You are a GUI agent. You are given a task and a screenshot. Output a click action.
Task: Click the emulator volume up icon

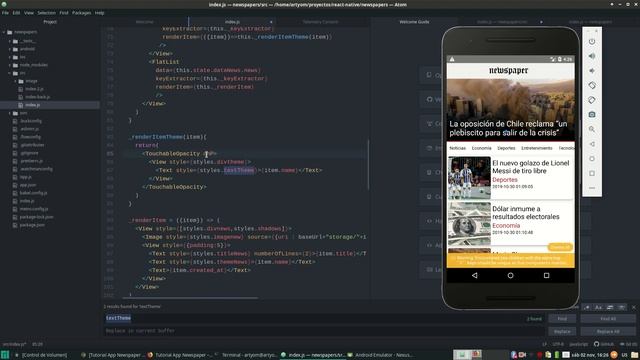(592, 56)
